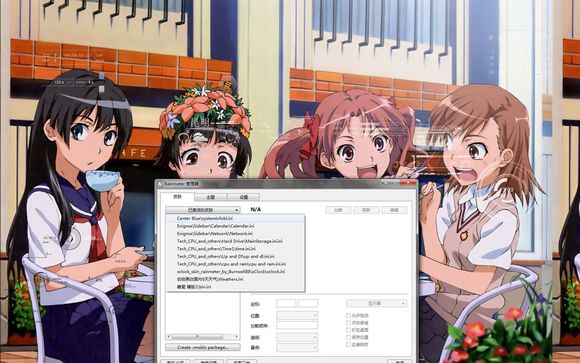
Task: Choose Enigma\Sidebar\Network\Network.ini entry
Action: pyautogui.click(x=235, y=233)
